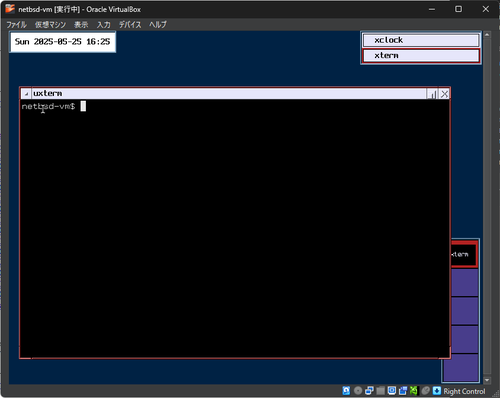Screen dimensions: 500x398
Task: Select xterm in the icon manager list
Action: click(x=421, y=56)
